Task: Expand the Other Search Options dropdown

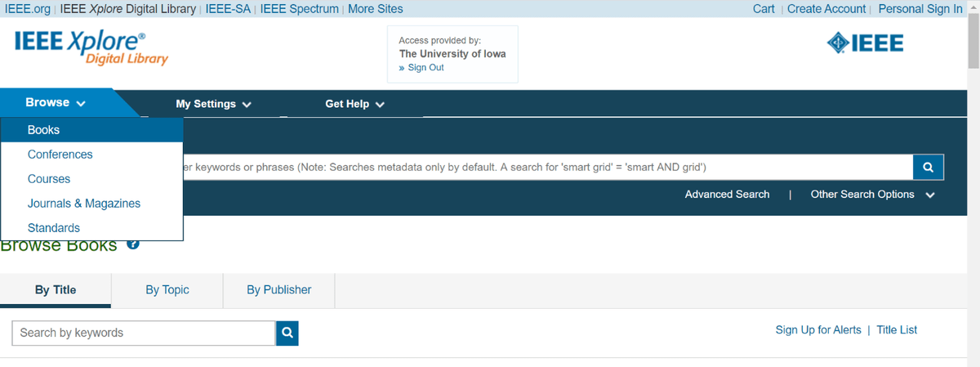Action: tap(871, 195)
